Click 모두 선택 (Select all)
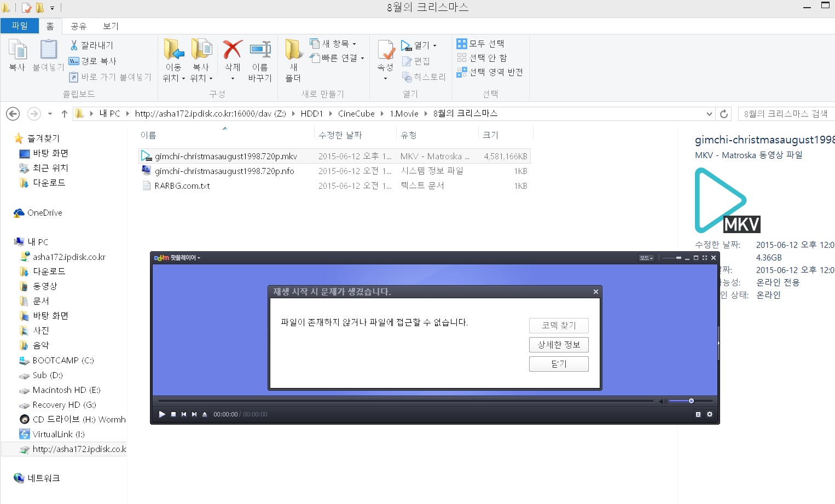 click(x=481, y=43)
